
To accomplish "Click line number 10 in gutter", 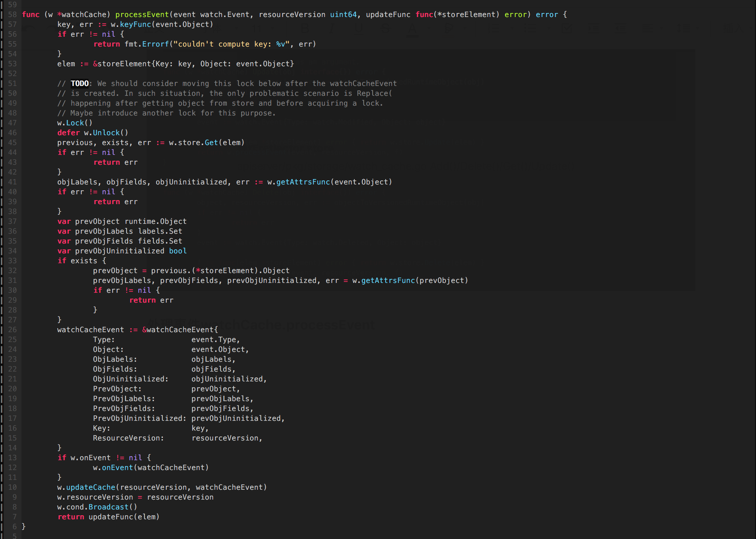I will pyautogui.click(x=12, y=488).
